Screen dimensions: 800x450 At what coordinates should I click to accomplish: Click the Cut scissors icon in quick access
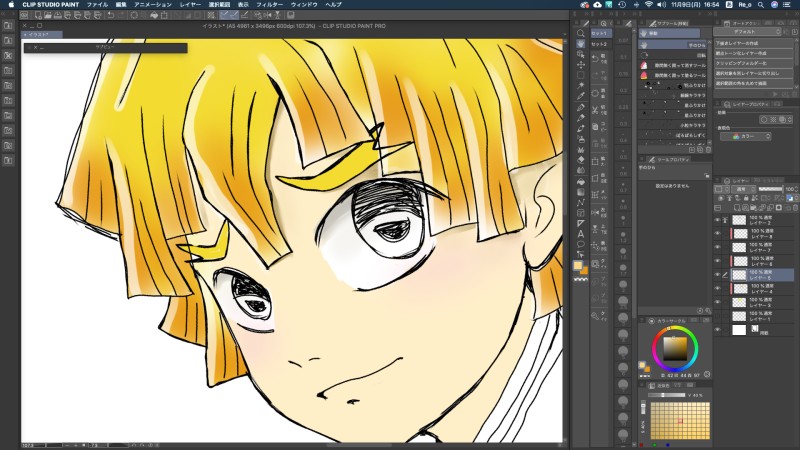click(x=595, y=110)
